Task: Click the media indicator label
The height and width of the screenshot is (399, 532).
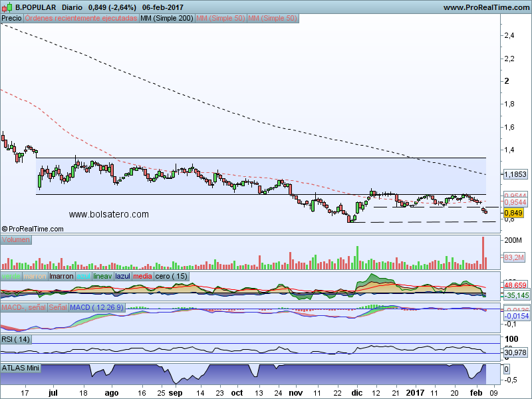Action: point(142,276)
